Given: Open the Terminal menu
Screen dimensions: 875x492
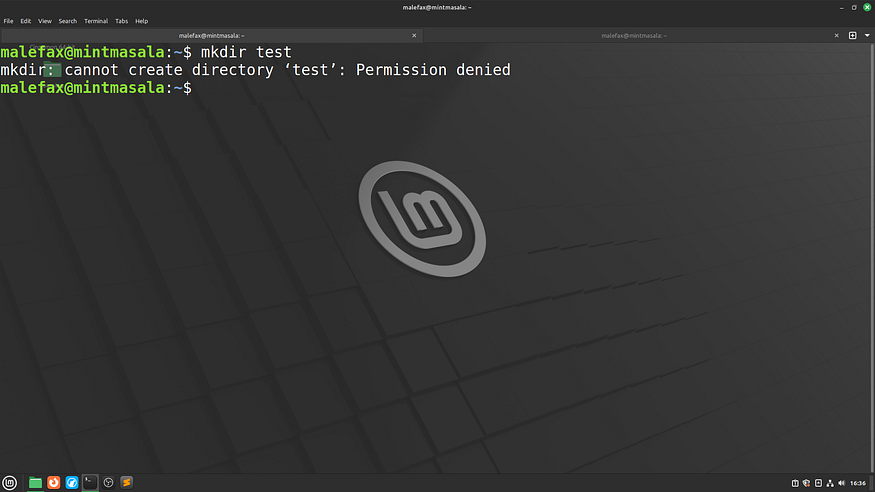Looking at the screenshot, I should coord(96,21).
